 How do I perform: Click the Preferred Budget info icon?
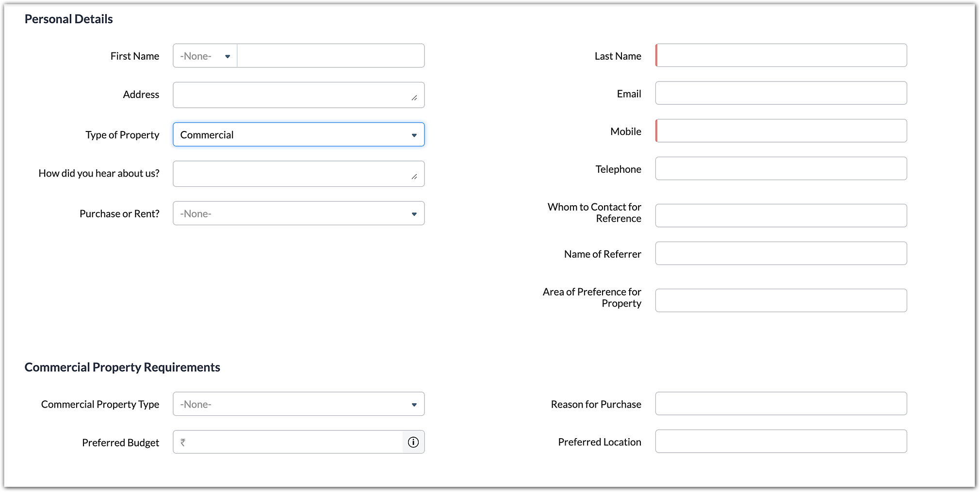pyautogui.click(x=413, y=442)
